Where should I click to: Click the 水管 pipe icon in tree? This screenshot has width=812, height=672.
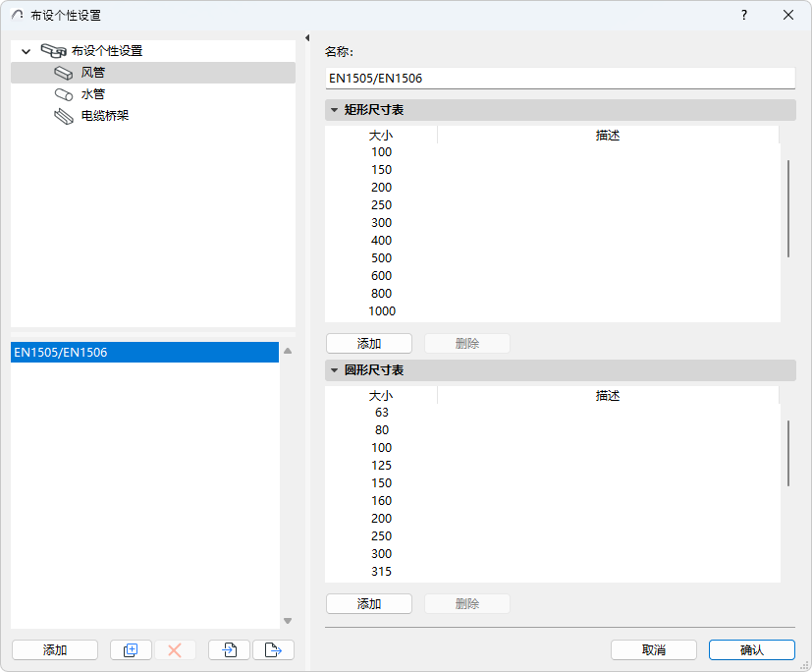click(64, 94)
